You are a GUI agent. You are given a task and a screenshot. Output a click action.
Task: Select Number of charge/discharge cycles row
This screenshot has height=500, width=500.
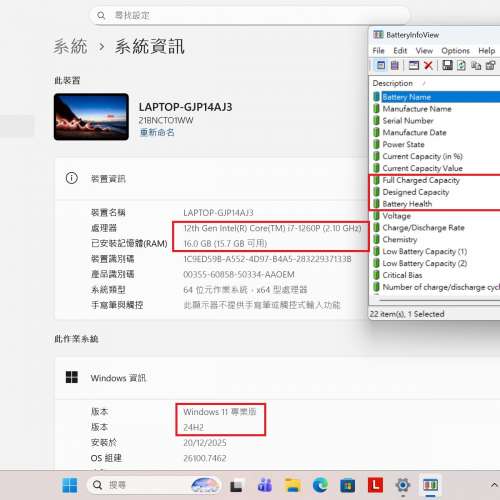point(435,287)
